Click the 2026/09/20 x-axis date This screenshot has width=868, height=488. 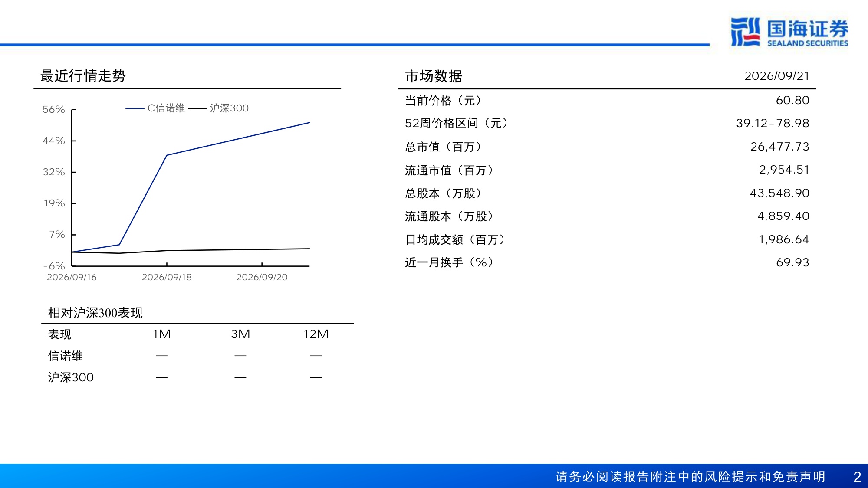262,277
